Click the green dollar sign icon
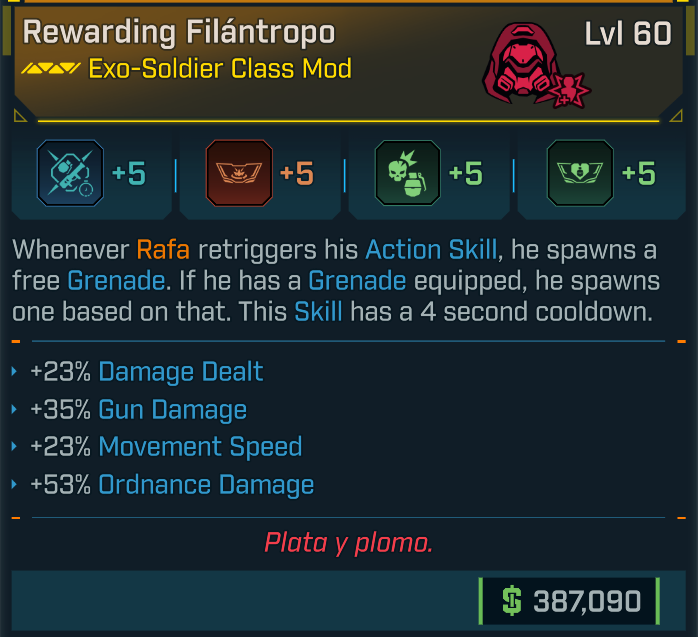This screenshot has height=637, width=698. pyautogui.click(x=511, y=601)
